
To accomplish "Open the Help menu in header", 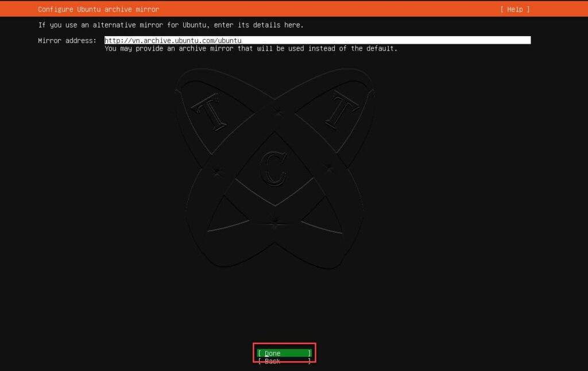I will [515, 9].
